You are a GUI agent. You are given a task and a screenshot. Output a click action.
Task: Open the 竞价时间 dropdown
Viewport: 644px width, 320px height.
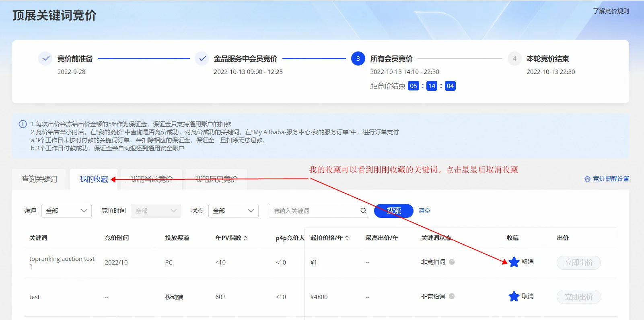coord(156,211)
